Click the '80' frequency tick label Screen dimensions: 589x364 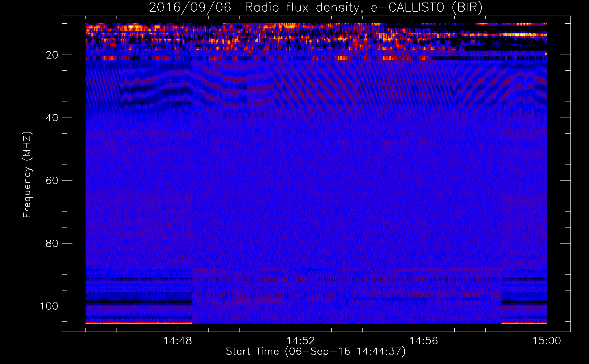(52, 244)
